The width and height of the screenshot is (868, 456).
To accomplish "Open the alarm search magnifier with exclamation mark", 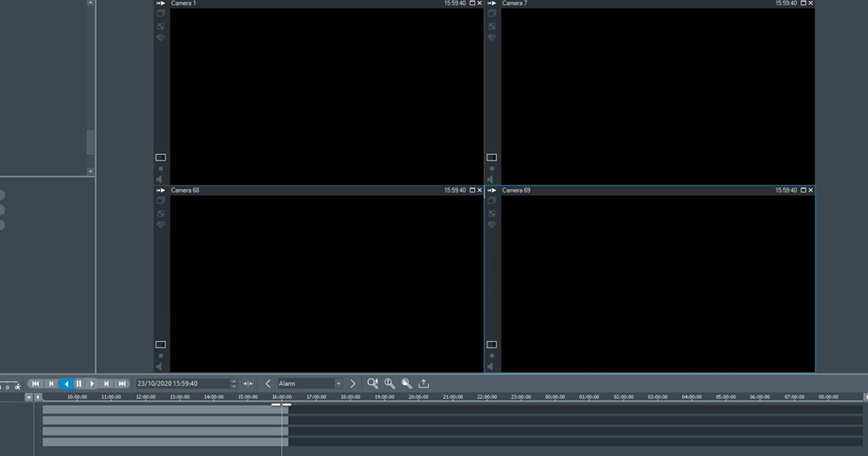I will [x=390, y=383].
